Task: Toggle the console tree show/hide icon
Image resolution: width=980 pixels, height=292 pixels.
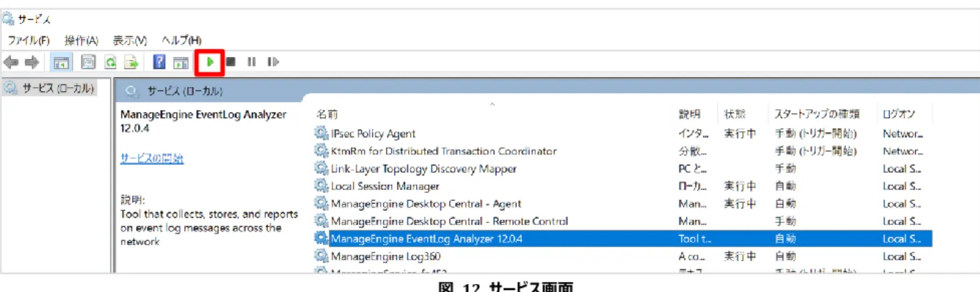Action: tap(62, 62)
